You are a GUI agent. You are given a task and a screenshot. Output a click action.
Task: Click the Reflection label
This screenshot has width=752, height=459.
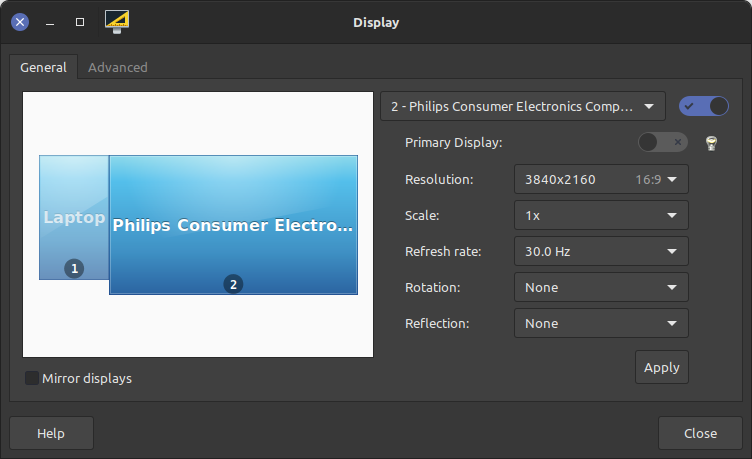437,323
